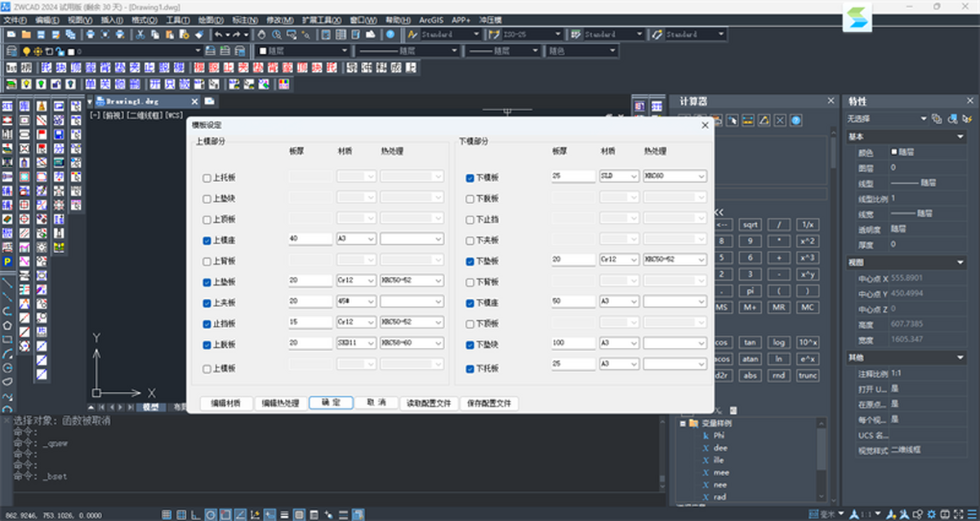Click the Open folder icon in toolbar
Screen dimensions: 980x521
(x=26, y=34)
